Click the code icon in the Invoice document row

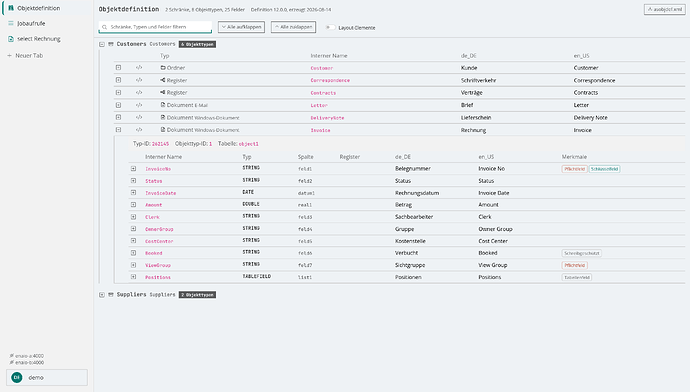click(x=139, y=130)
